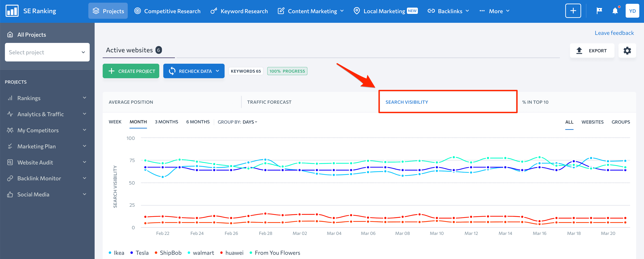Open the notifications bell

(615, 11)
